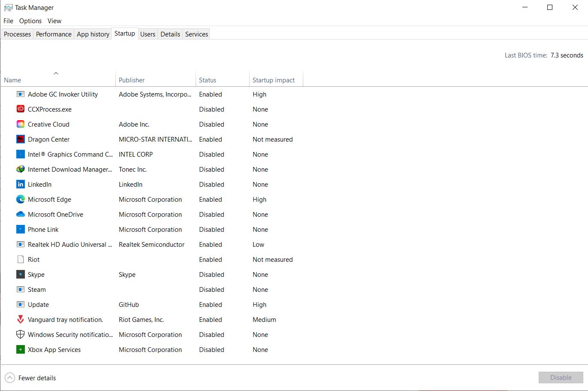Select the Skype entry name
588x391 pixels.
36,274
